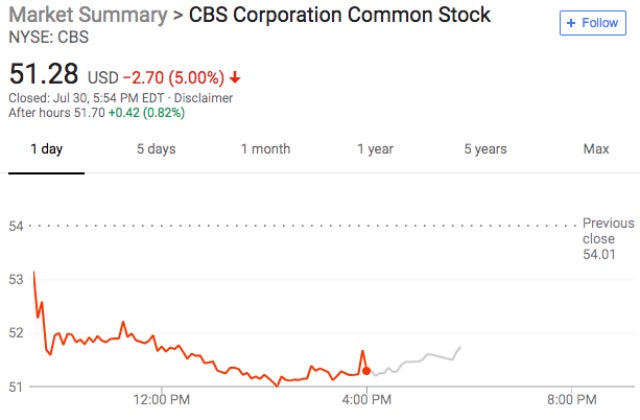Show the 1 month chart range
This screenshot has height=420, width=640.
click(265, 149)
